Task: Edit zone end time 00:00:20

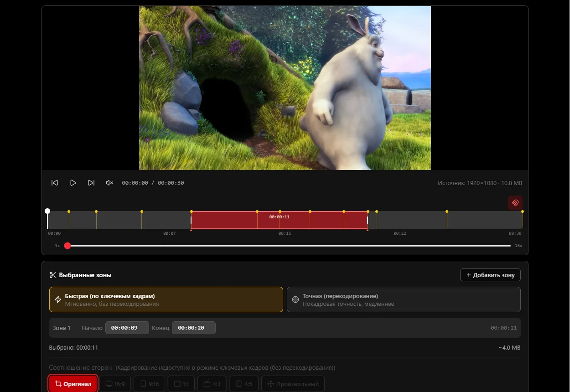Action: [x=194, y=328]
